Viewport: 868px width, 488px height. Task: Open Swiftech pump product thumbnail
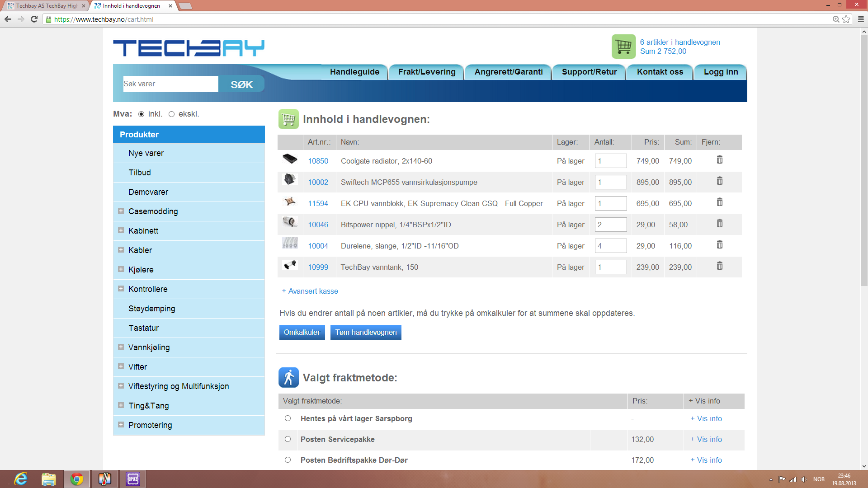[x=290, y=179]
